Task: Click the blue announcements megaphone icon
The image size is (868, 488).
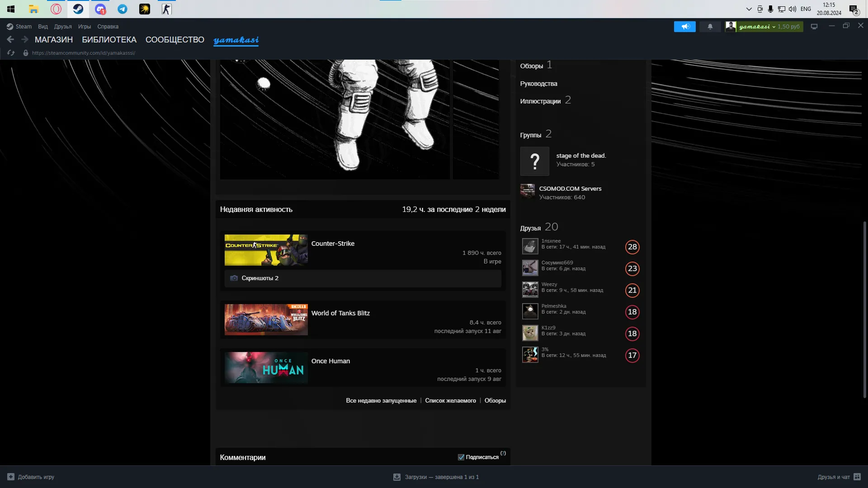Action: (684, 27)
